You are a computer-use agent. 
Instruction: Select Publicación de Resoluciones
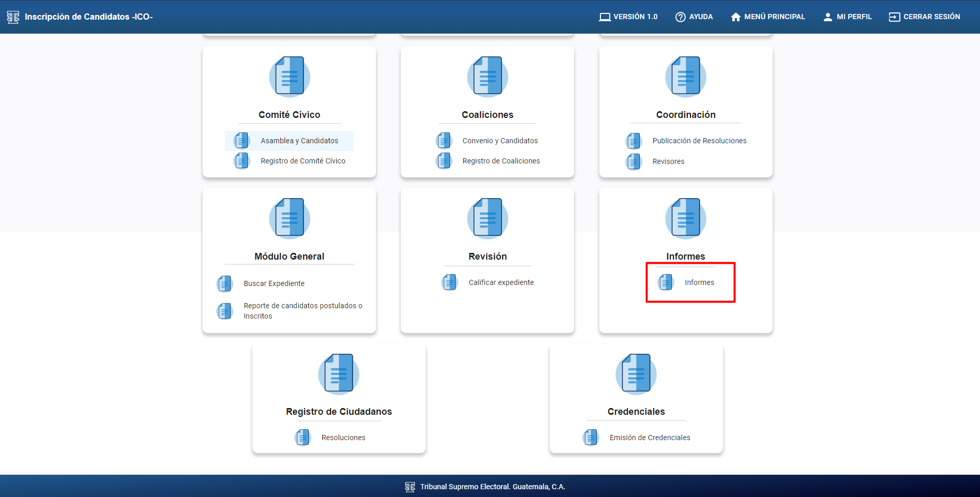699,141
